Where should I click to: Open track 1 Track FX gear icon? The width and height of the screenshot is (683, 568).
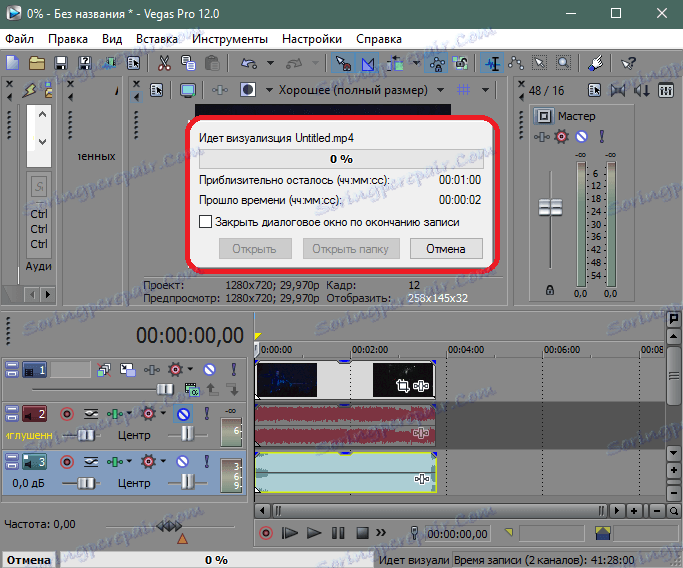tap(176, 370)
